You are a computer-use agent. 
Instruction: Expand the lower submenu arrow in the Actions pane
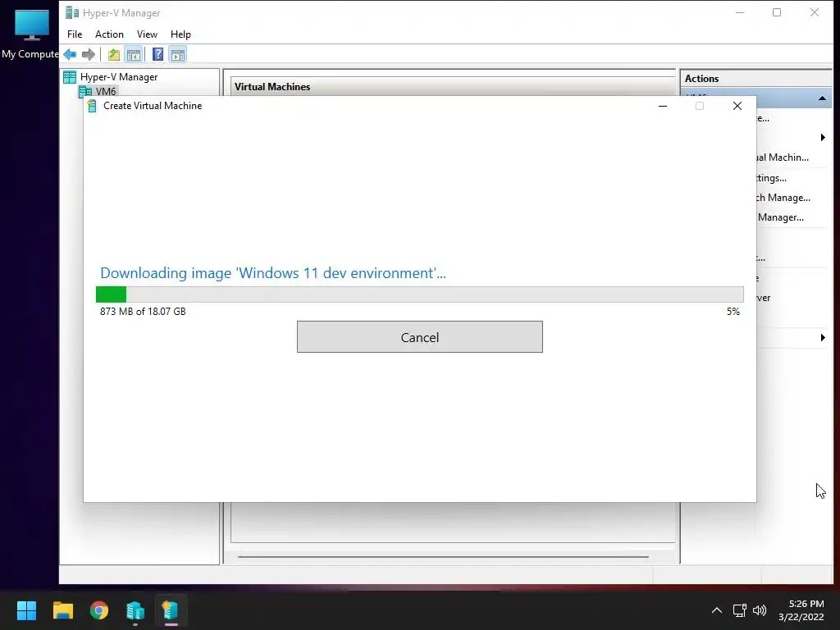pos(823,337)
